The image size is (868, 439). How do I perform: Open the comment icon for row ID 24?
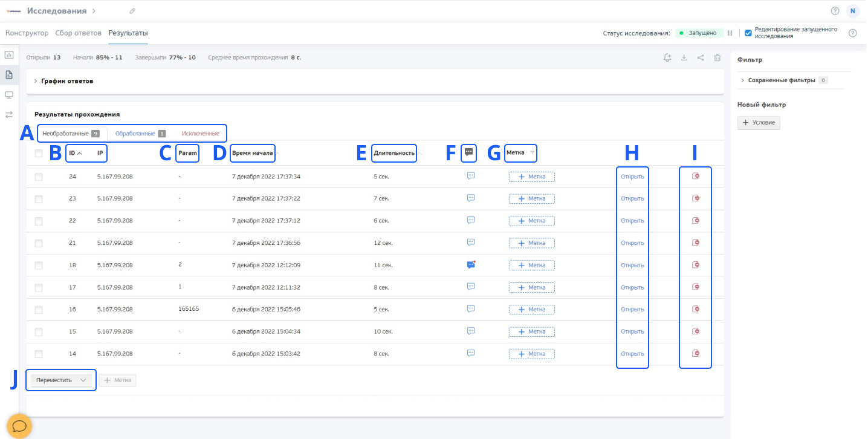point(470,176)
